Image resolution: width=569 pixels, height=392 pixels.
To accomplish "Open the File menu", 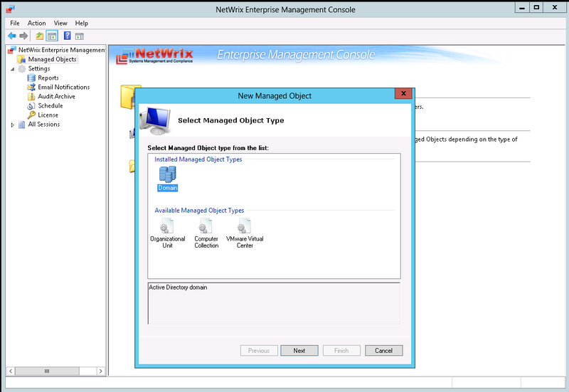I will 15,23.
